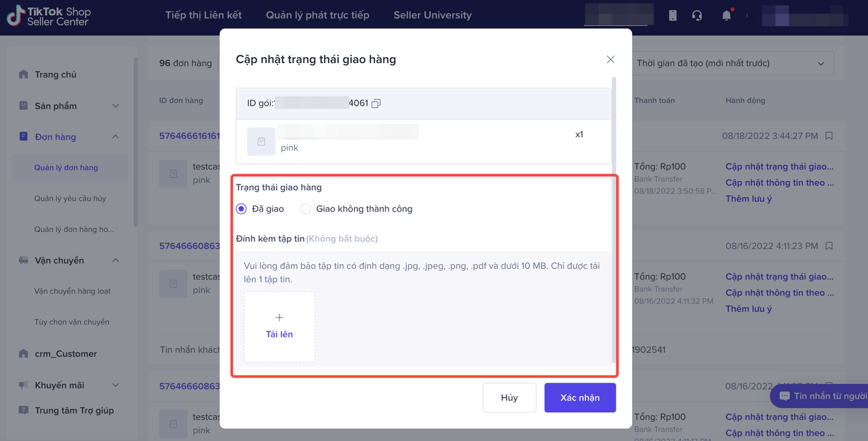868x441 pixels.
Task: Expand the Sản phẩm sidebar menu
Action: 115,106
